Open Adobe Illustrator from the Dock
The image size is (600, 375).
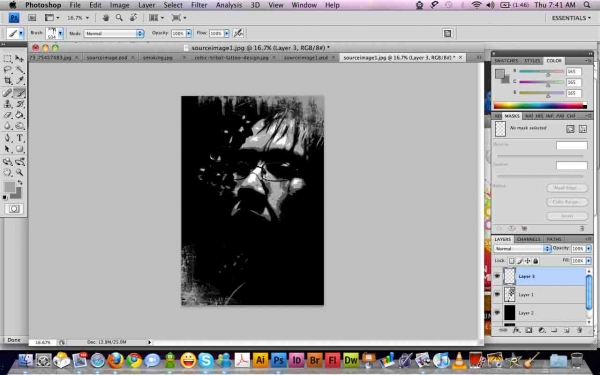coord(261,360)
